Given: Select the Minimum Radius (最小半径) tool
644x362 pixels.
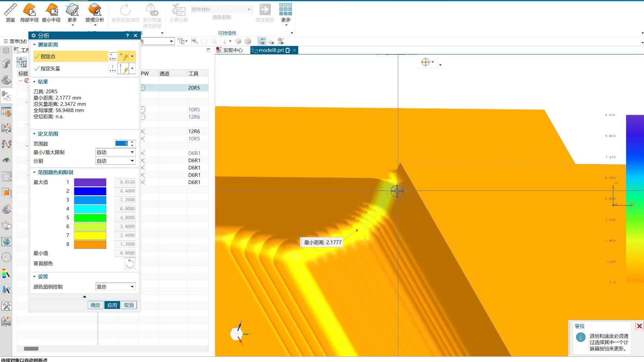Looking at the screenshot, I should 51,13.
